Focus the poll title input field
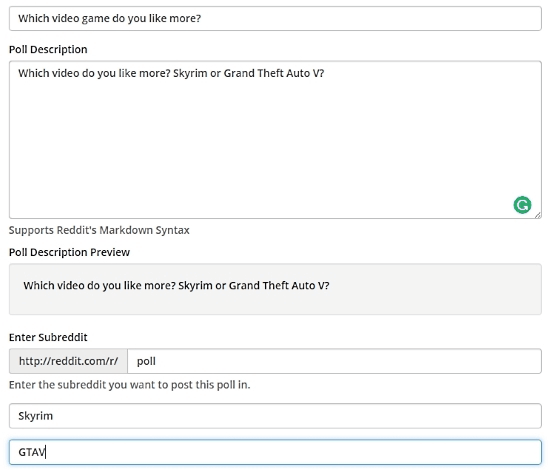The image size is (550, 470). click(x=275, y=18)
